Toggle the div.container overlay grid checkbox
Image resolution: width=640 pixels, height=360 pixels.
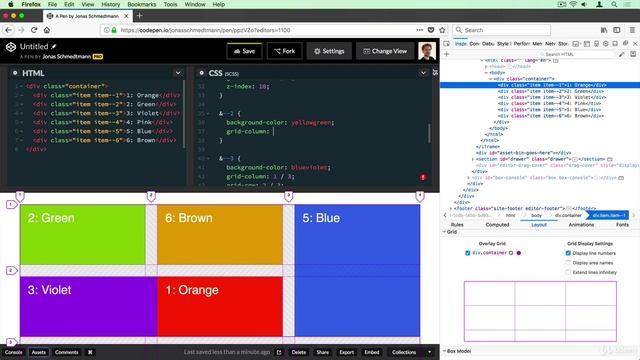[x=468, y=253]
